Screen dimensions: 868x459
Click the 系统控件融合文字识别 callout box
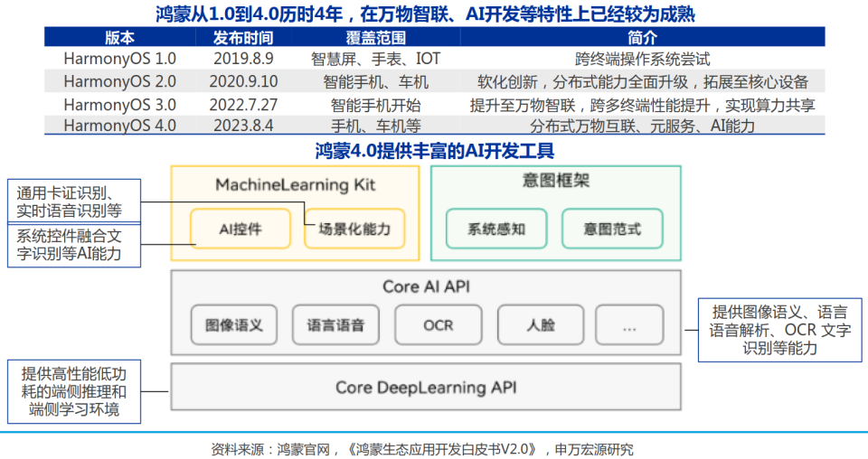coord(74,245)
